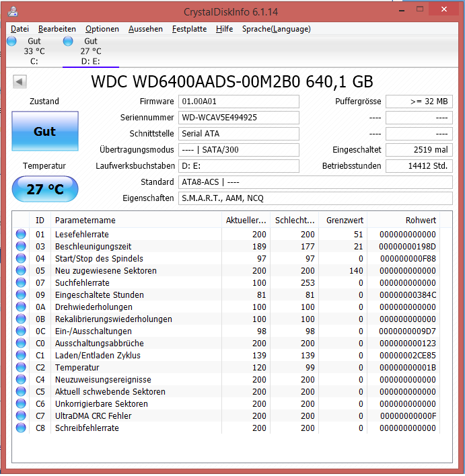Image resolution: width=465 pixels, height=476 pixels.
Task: Select the D: E: drive tab at 27 °C
Action: tap(91, 51)
